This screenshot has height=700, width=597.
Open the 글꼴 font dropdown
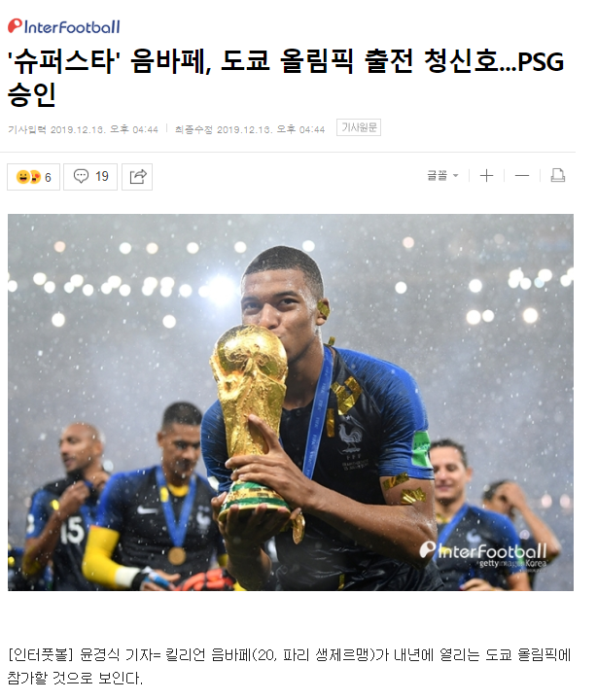pyautogui.click(x=442, y=175)
